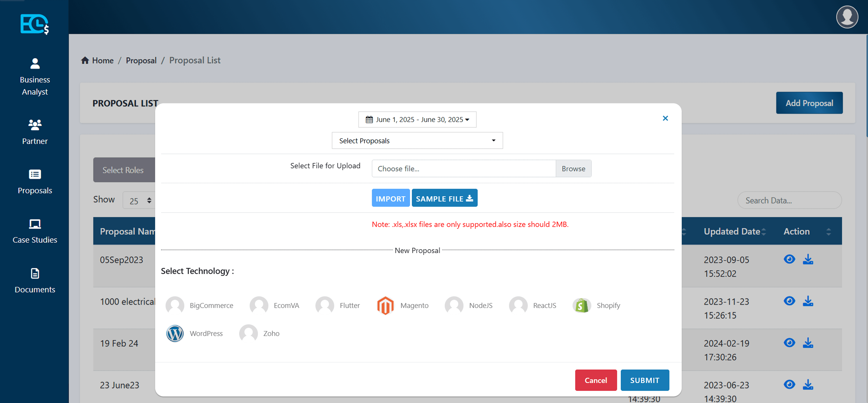Image resolution: width=868 pixels, height=403 pixels.
Task: Click the Add Proposal button
Action: 809,103
